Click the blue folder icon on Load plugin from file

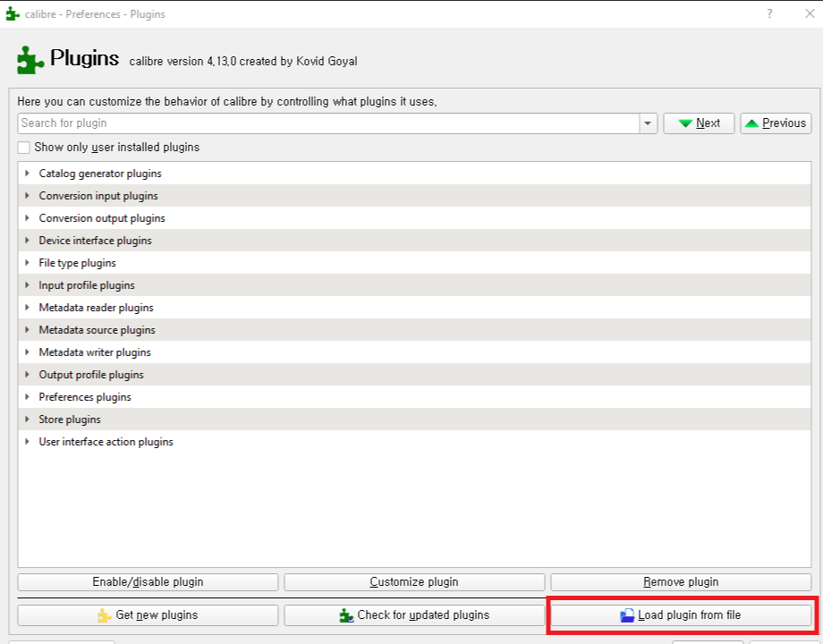pyautogui.click(x=627, y=615)
